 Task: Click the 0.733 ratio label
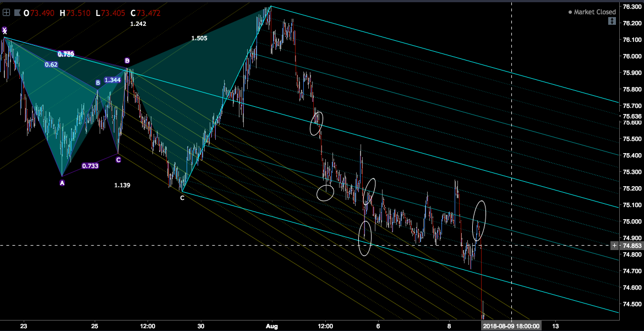coord(90,166)
